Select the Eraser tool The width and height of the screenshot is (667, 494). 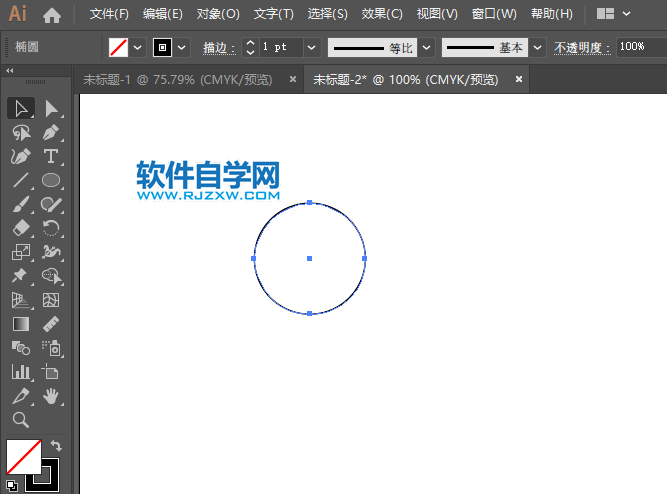[x=20, y=228]
